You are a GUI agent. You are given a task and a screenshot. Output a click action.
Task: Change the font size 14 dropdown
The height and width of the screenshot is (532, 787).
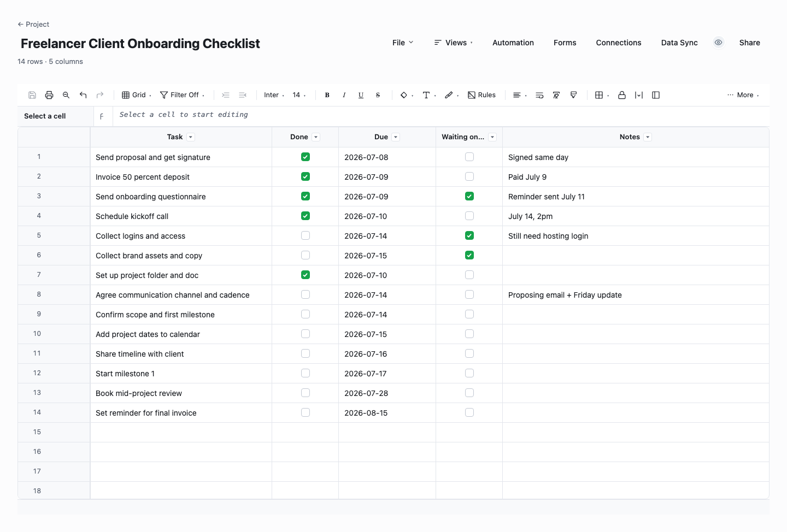coord(299,95)
